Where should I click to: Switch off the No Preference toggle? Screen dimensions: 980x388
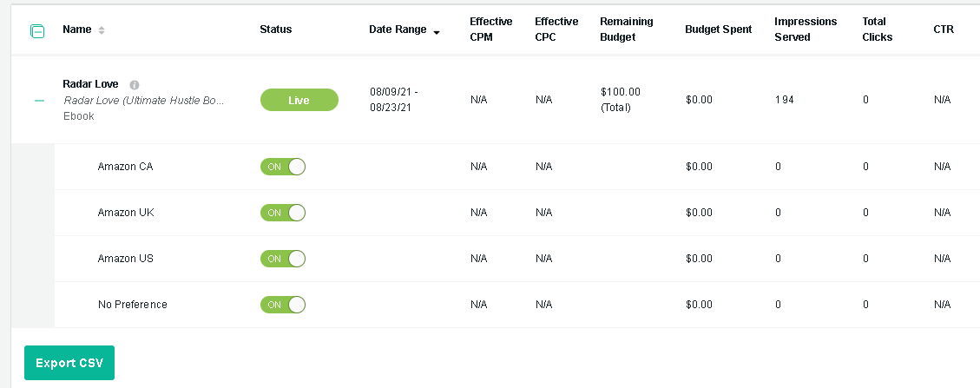tap(283, 305)
